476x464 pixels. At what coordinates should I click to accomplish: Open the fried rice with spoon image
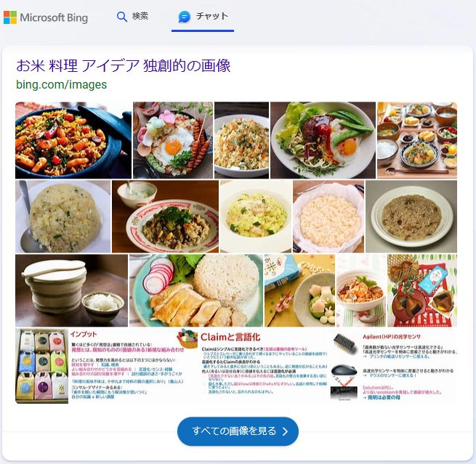point(62,216)
